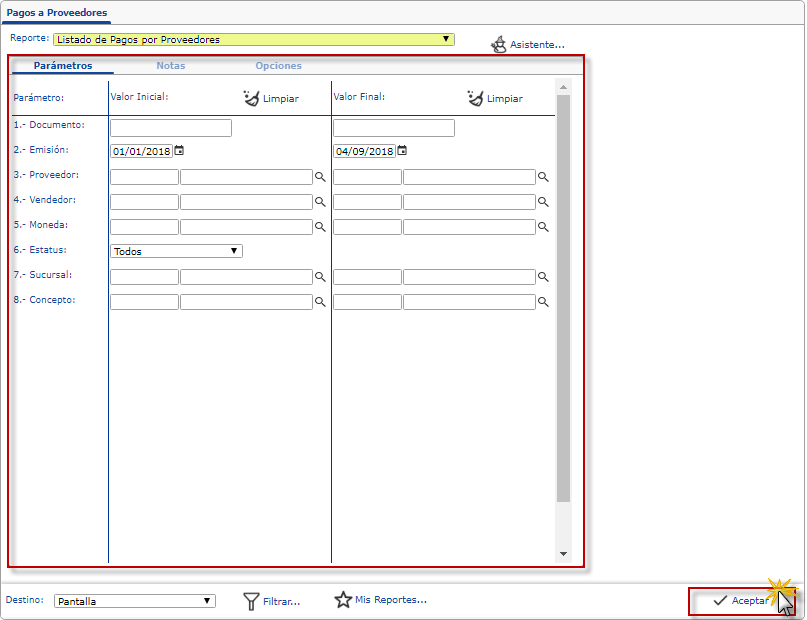The height and width of the screenshot is (620, 807).
Task: Switch to the Opciones tab
Action: [x=278, y=66]
